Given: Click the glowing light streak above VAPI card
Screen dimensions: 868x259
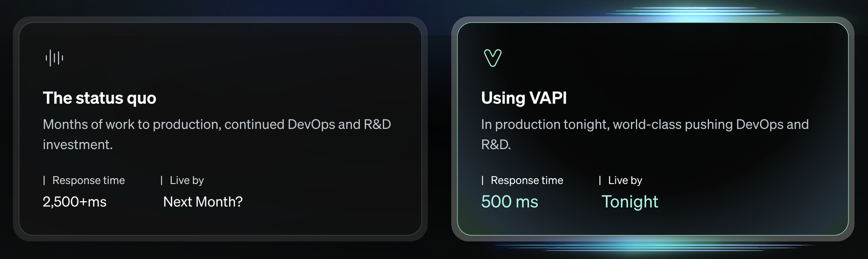Looking at the screenshot, I should (x=694, y=13).
